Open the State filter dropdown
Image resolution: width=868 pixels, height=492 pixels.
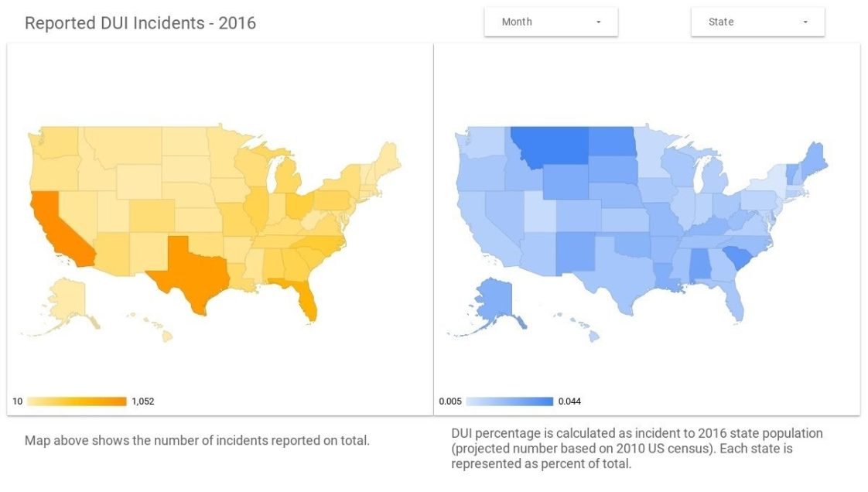(757, 22)
